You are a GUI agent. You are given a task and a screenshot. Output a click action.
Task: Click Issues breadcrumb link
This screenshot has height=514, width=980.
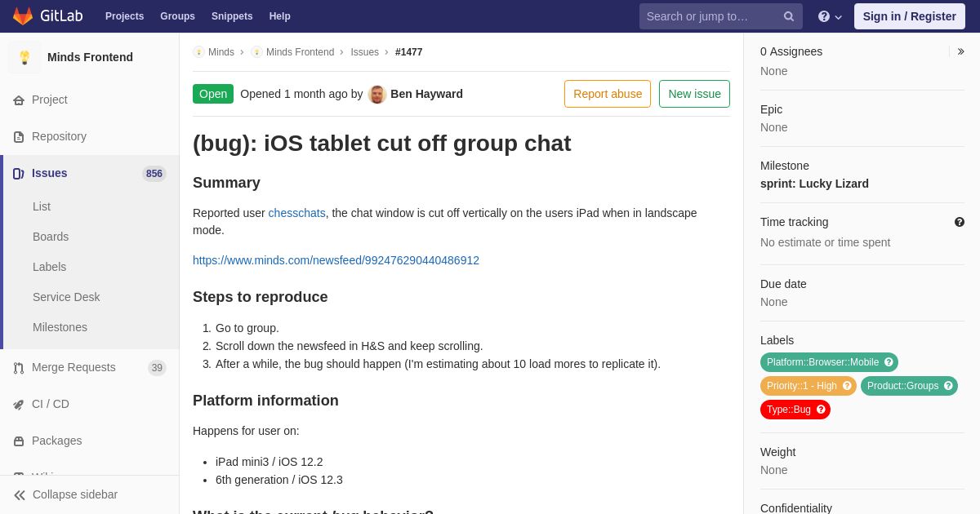tap(364, 52)
